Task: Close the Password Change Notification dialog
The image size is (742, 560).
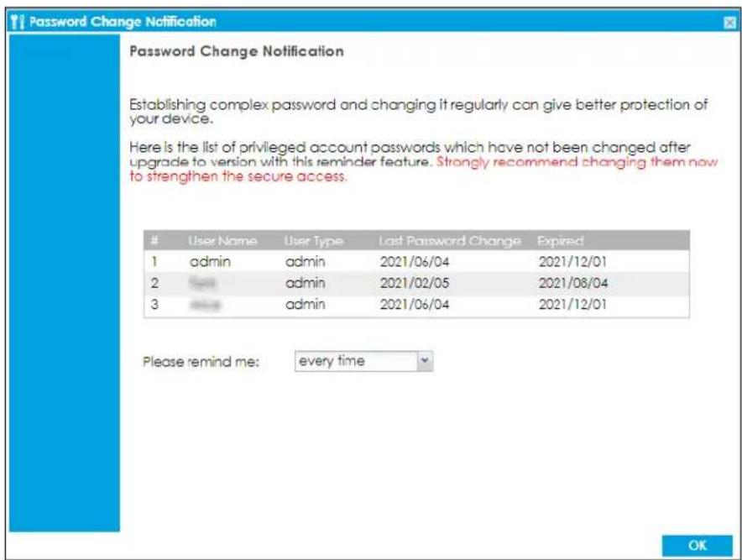Action: pyautogui.click(x=730, y=22)
